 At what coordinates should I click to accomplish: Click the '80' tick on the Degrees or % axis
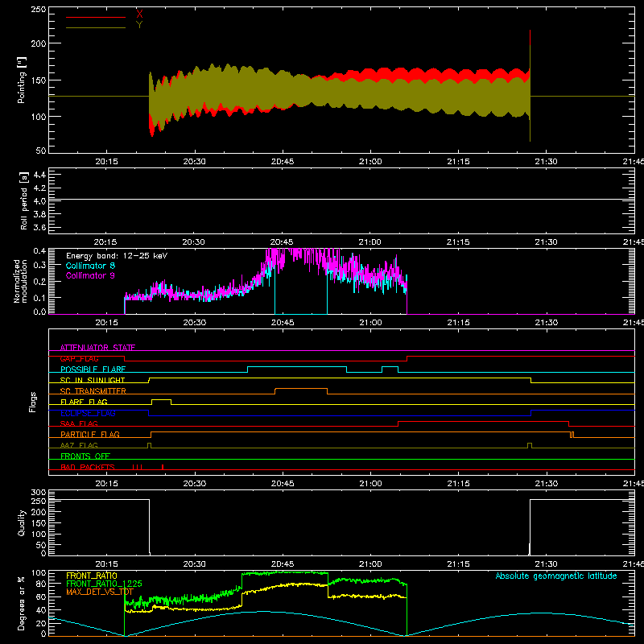pos(41,584)
